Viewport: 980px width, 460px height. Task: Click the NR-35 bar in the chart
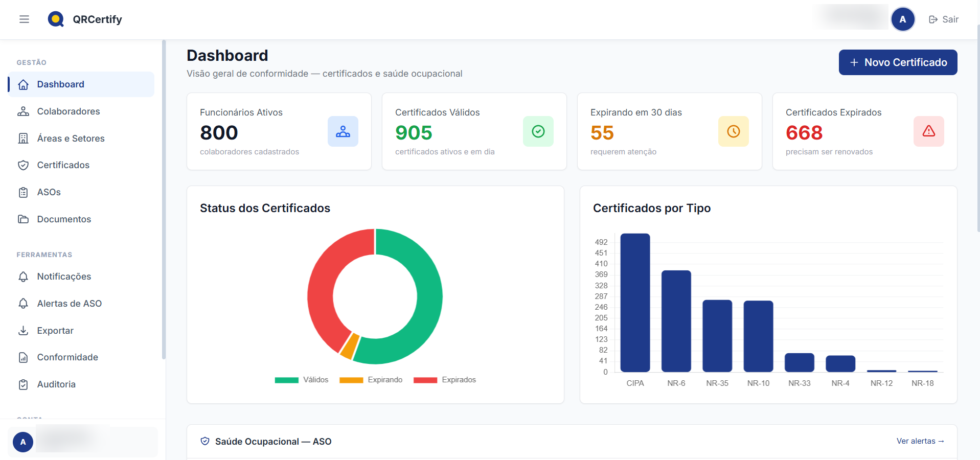tap(717, 336)
